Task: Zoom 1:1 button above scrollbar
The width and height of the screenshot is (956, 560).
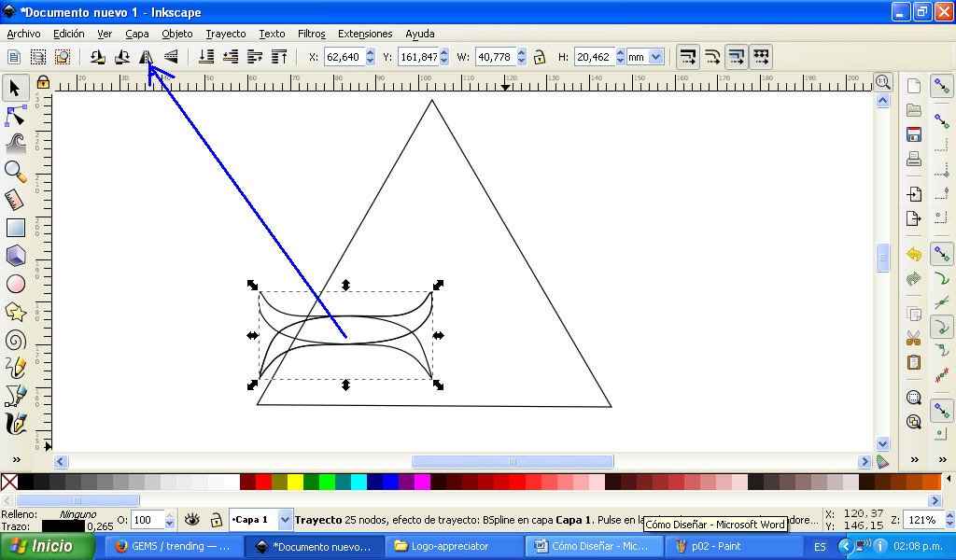Action: click(x=883, y=81)
